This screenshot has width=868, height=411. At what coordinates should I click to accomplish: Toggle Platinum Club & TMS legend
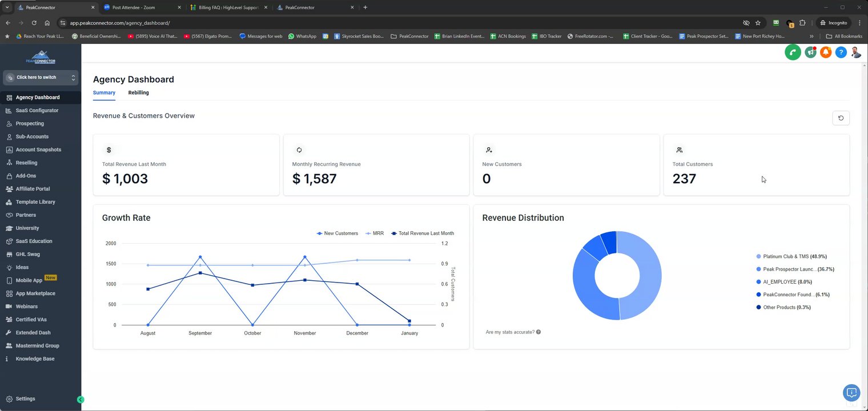[x=791, y=257]
